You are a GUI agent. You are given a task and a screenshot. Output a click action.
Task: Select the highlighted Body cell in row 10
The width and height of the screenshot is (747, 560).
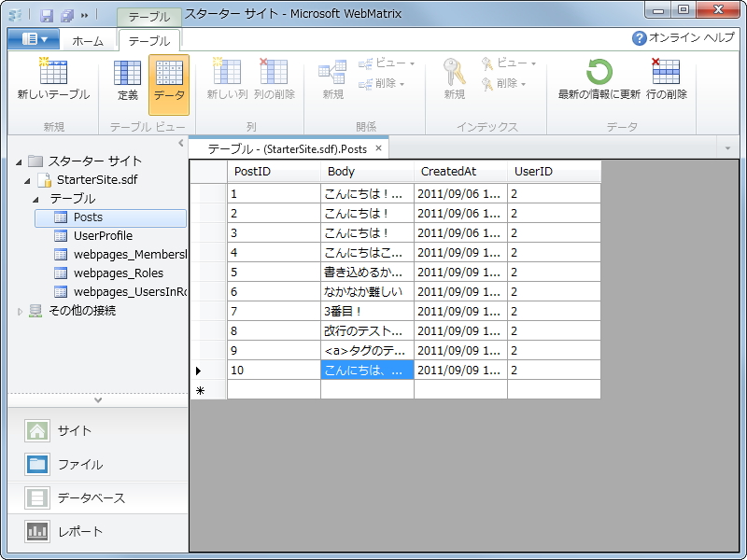[367, 370]
